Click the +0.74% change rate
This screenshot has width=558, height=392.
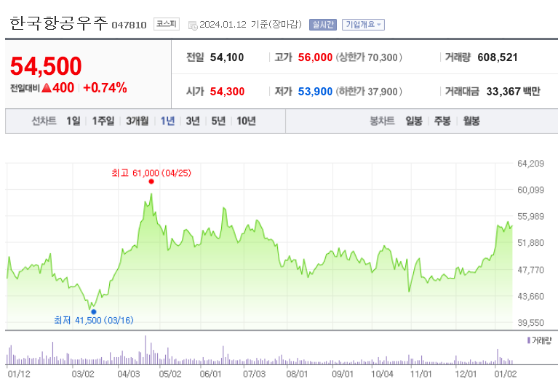(105, 87)
